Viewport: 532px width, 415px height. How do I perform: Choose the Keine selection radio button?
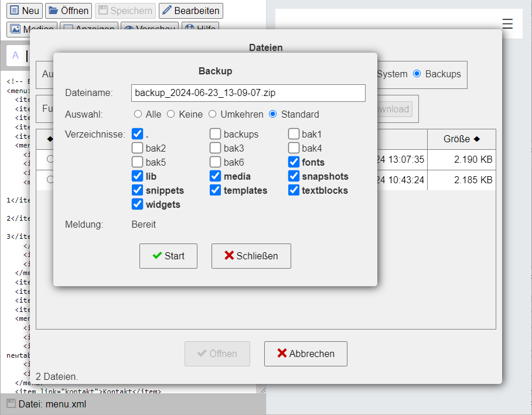(x=171, y=114)
